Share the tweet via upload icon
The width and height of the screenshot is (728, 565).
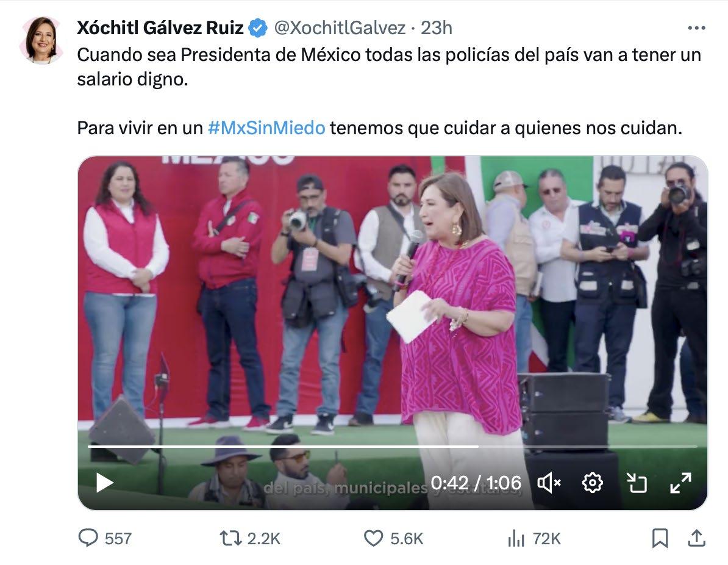pos(696,538)
